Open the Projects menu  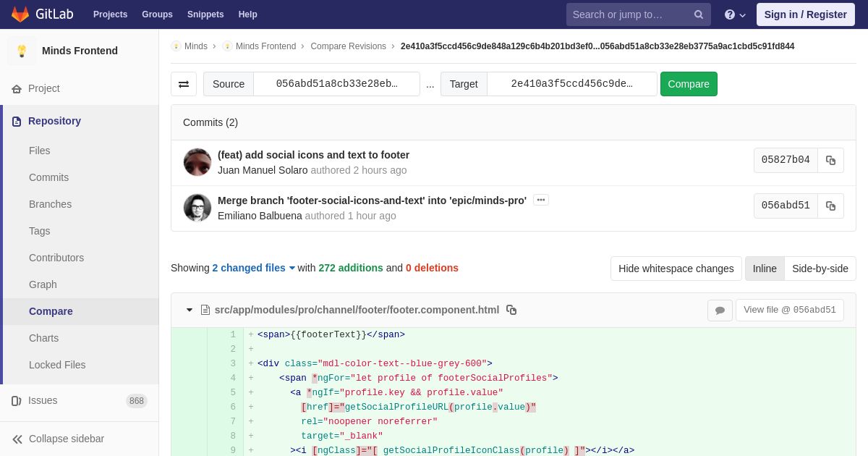(x=110, y=14)
